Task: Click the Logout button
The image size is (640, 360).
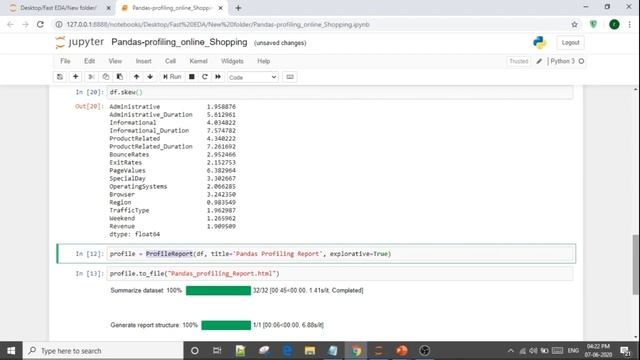Action: [x=570, y=42]
